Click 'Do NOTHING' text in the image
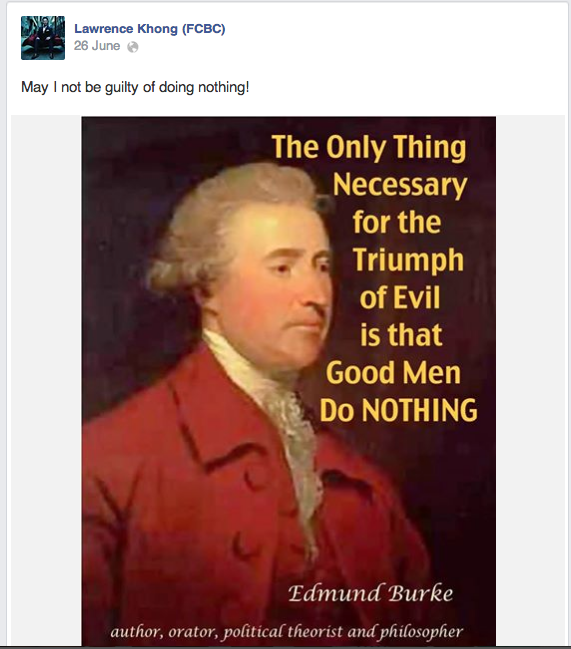This screenshot has width=571, height=649. click(398, 410)
